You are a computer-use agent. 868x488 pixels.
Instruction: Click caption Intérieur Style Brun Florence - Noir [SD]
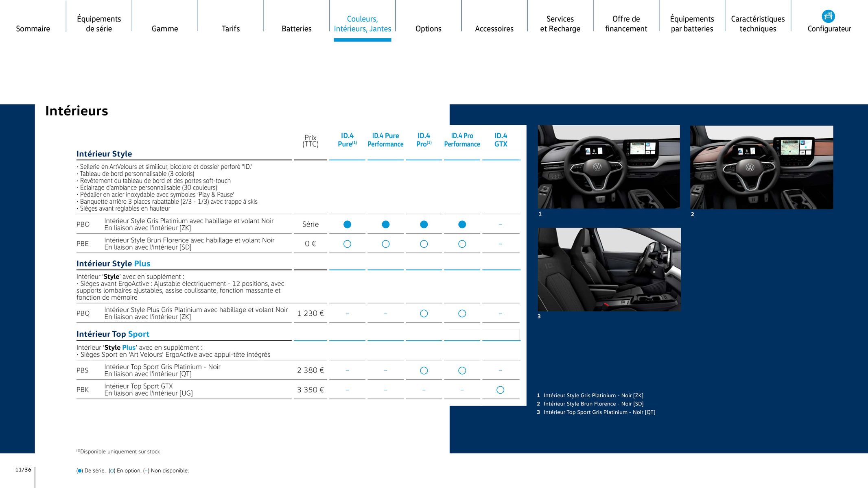pyautogui.click(x=594, y=404)
